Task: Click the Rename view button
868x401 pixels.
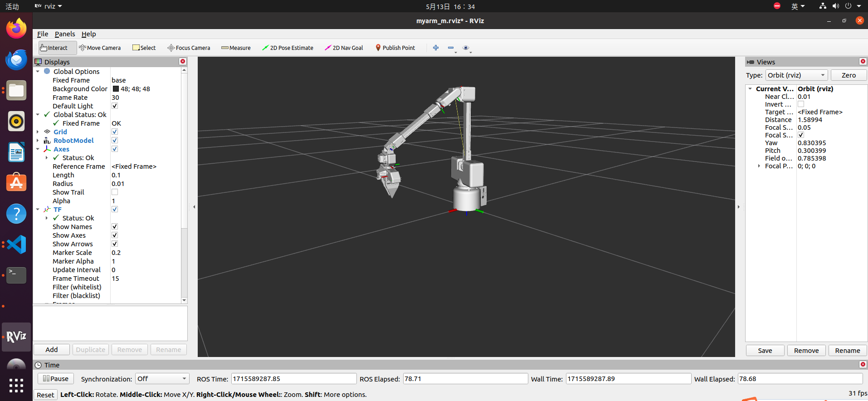Action: pyautogui.click(x=848, y=351)
